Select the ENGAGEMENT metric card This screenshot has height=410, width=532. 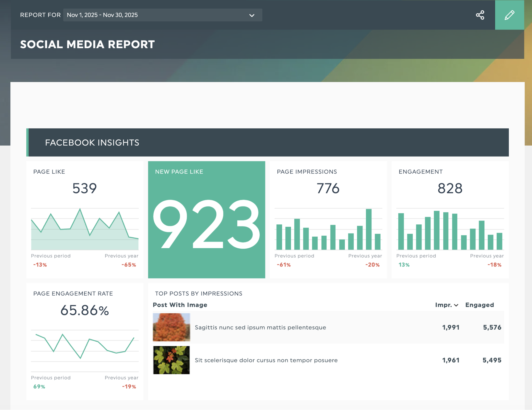click(450, 218)
